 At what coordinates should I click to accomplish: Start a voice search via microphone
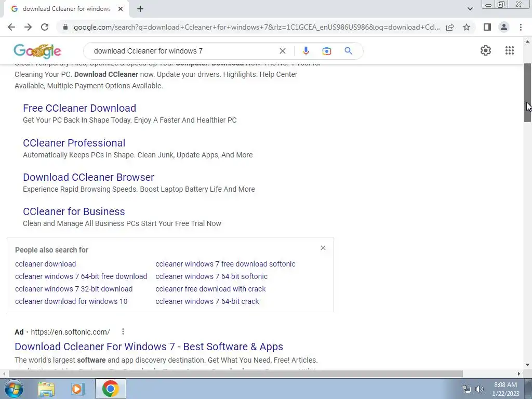(x=305, y=51)
